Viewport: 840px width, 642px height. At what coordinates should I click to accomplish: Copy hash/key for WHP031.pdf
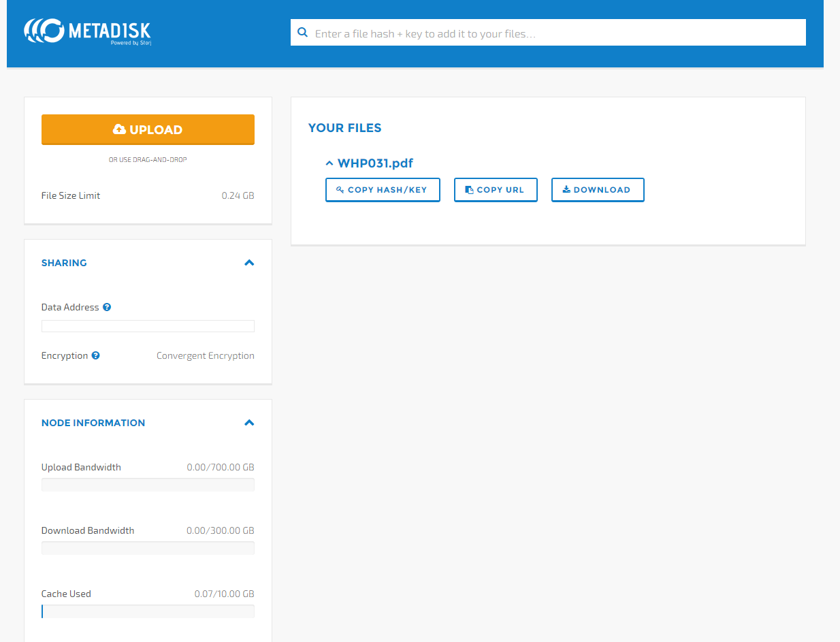[383, 190]
